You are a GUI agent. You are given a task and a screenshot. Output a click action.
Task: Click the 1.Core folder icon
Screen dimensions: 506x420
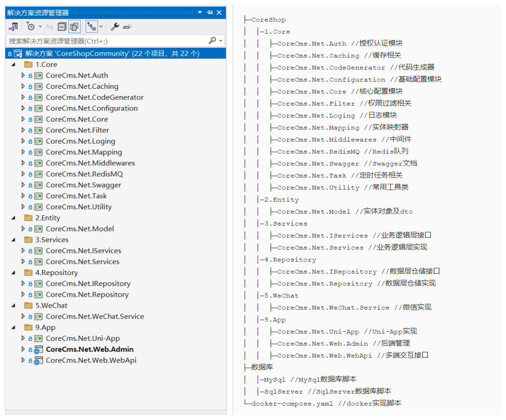28,64
